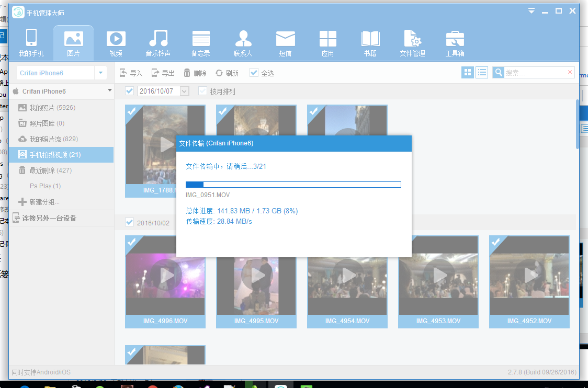
Task: Open the 联系人 tab
Action: coord(243,43)
